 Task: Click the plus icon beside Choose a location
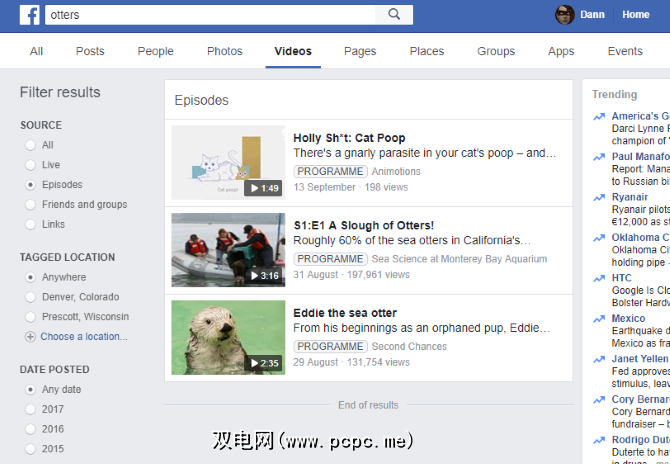[30, 337]
